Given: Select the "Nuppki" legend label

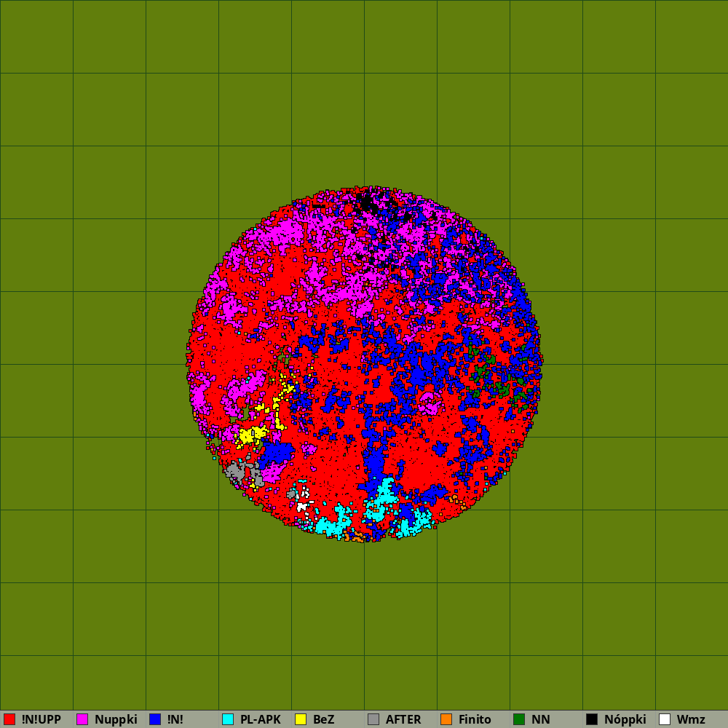Looking at the screenshot, I should (116, 720).
